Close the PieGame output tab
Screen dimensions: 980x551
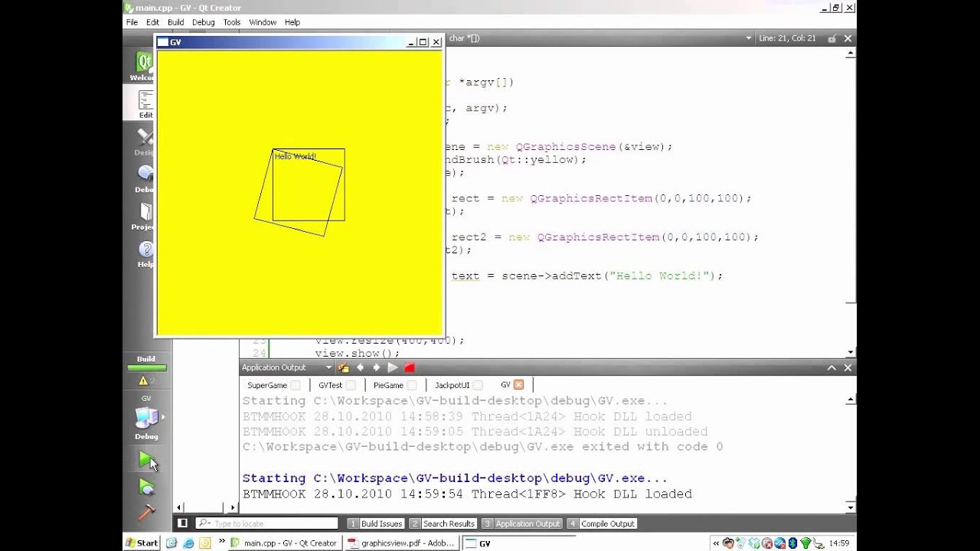411,385
